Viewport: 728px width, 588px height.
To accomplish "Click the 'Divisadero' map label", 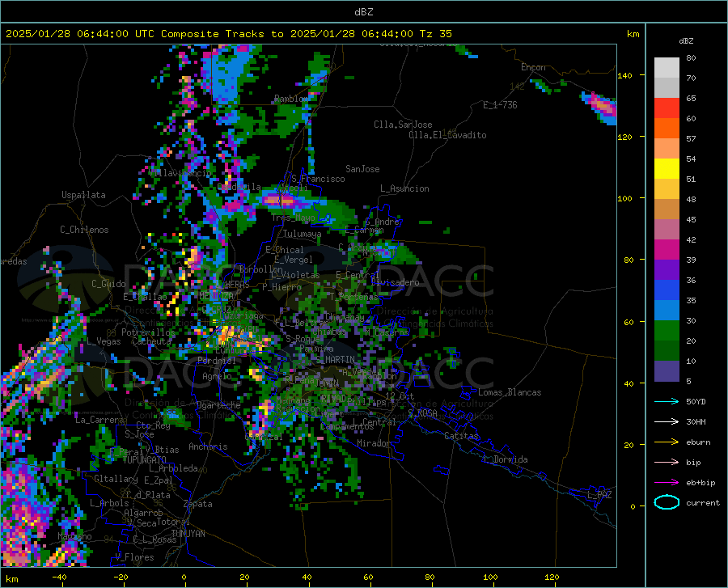I will click(x=395, y=282).
